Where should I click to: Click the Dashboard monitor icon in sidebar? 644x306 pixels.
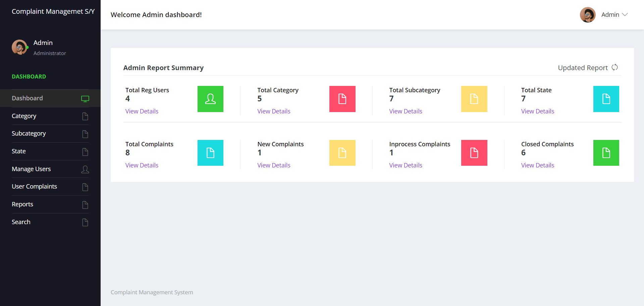85,98
